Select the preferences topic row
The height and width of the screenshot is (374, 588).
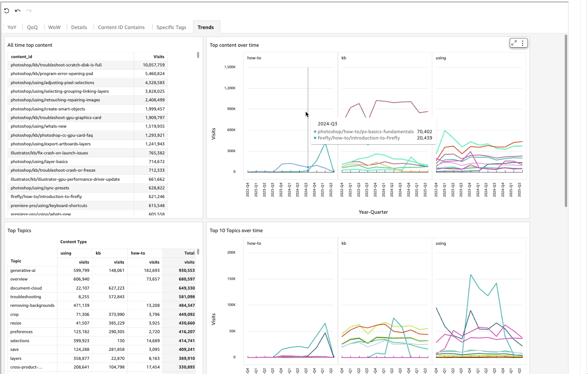pyautogui.click(x=102, y=332)
